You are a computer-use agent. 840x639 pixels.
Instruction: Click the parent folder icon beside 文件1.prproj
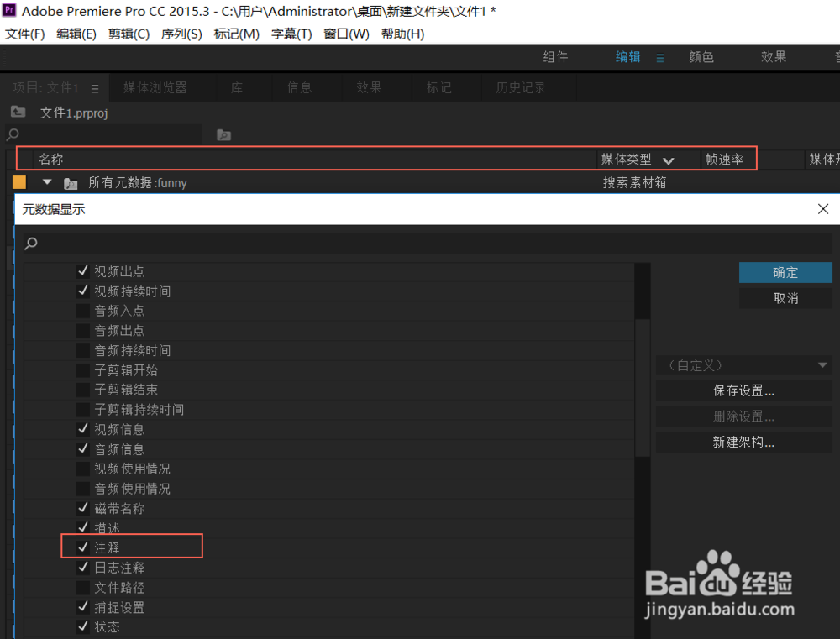[x=18, y=112]
